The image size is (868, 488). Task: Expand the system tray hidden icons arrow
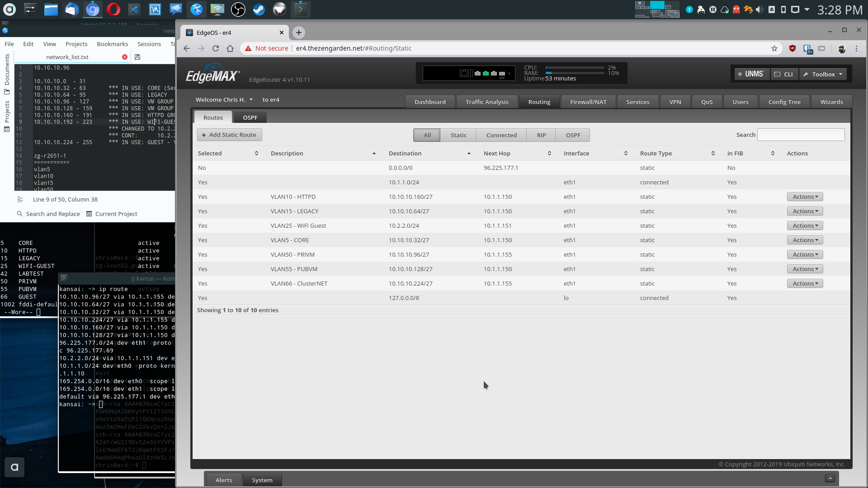click(807, 9)
